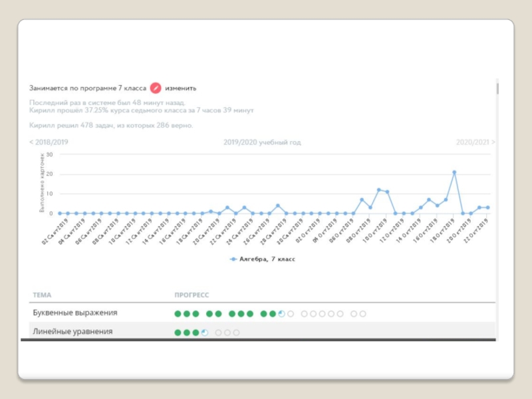Go to next year '2020/2021 >'

475,142
